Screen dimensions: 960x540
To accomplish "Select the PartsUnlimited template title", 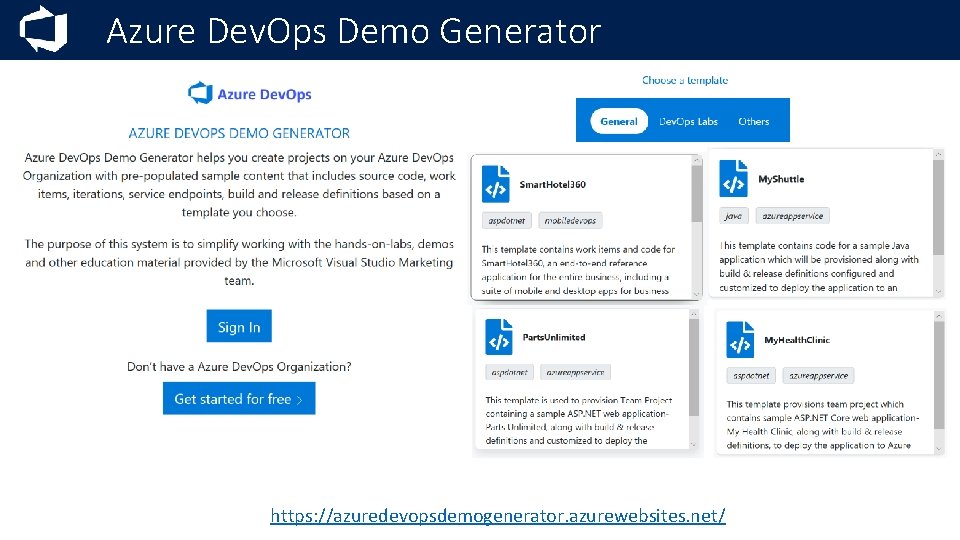I will [553, 337].
